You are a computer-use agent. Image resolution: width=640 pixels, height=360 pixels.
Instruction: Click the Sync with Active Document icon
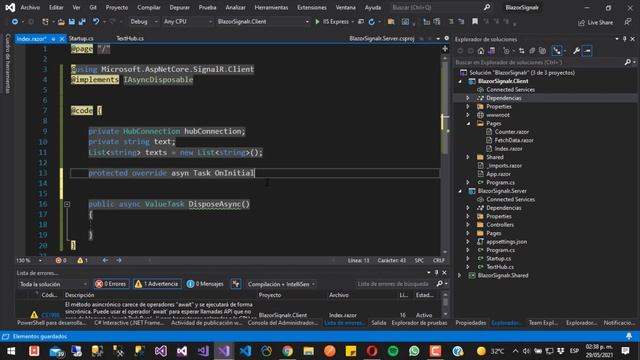[521, 51]
